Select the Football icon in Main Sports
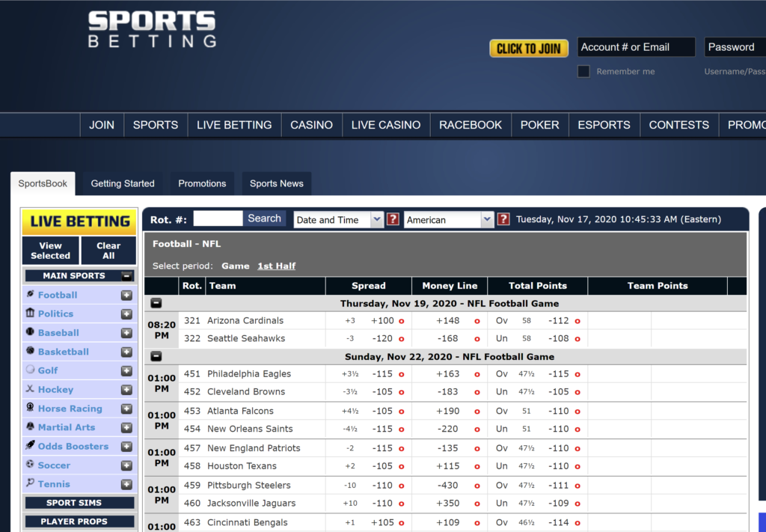 (30, 295)
